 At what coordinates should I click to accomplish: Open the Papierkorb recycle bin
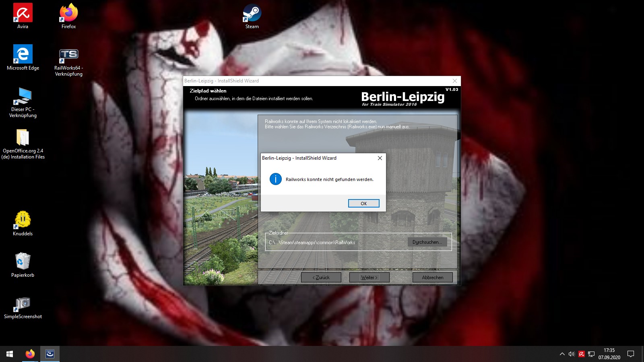coord(23,265)
